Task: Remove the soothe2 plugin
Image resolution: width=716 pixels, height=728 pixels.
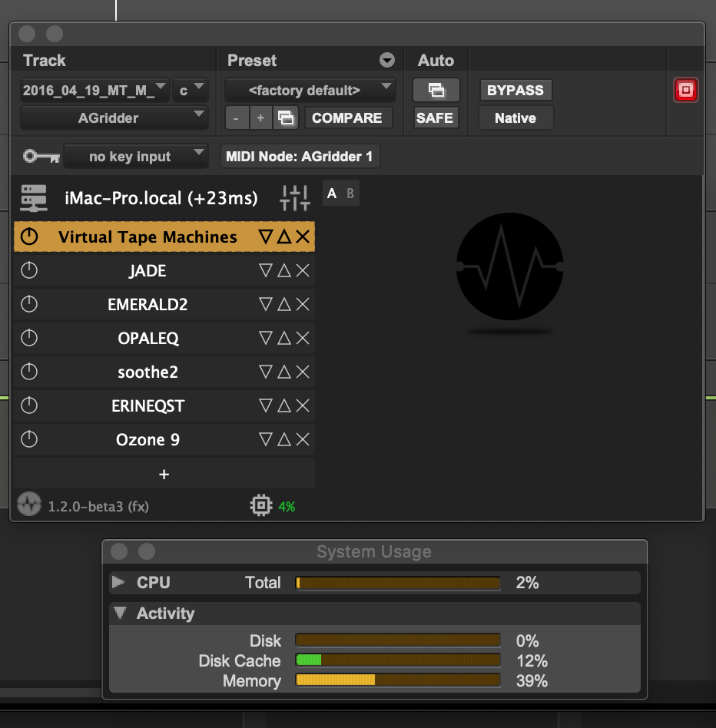Action: (303, 372)
